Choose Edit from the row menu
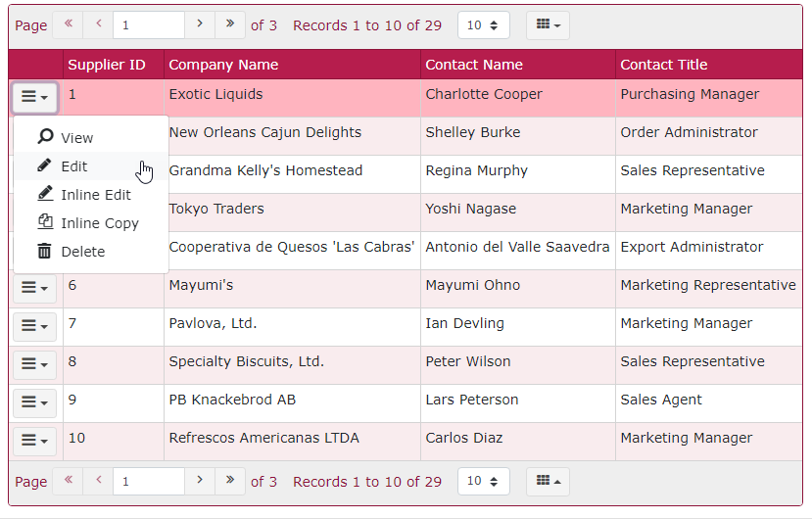 tap(73, 166)
